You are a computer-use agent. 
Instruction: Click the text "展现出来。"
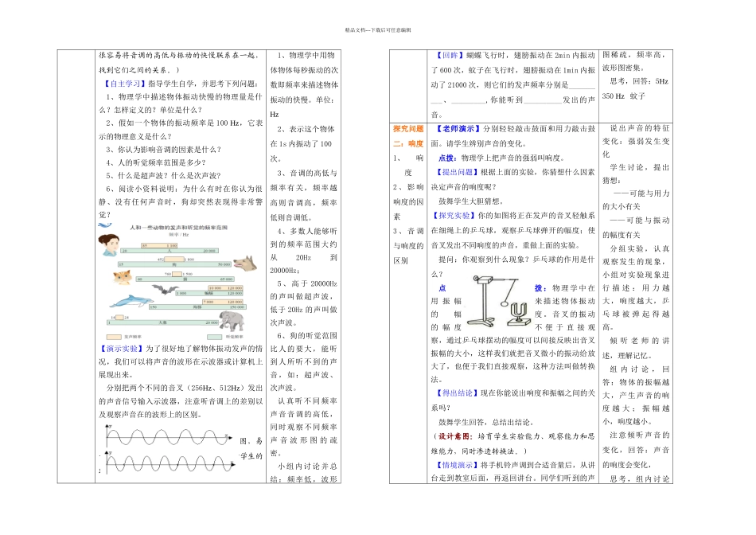point(117,375)
